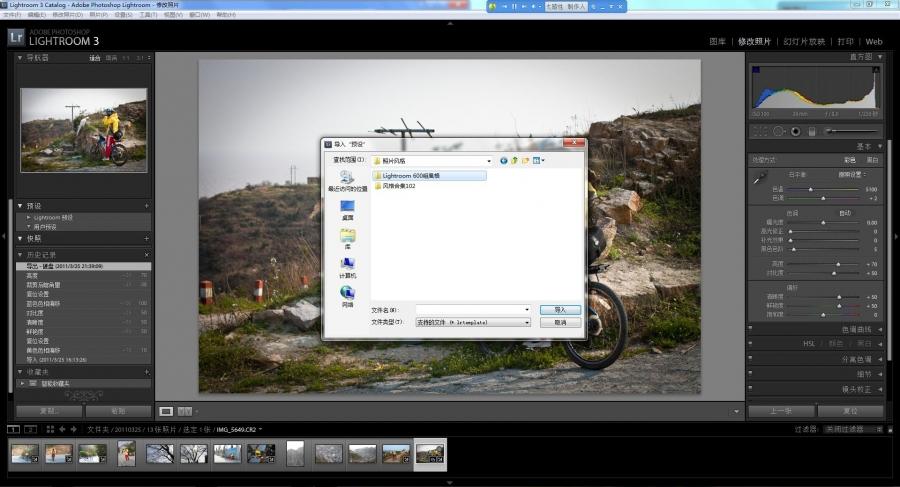Switch to loupe view icon in toolbar
Image resolution: width=900 pixels, height=487 pixels.
(166, 411)
